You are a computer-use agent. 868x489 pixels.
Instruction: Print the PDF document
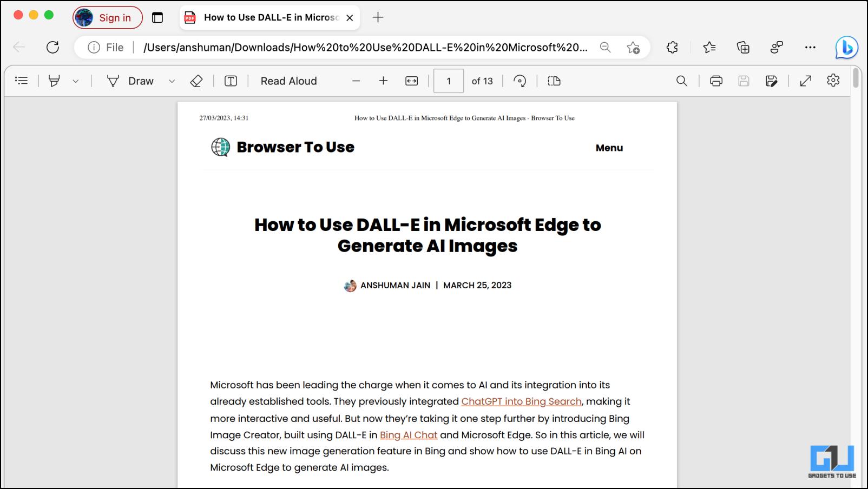716,81
